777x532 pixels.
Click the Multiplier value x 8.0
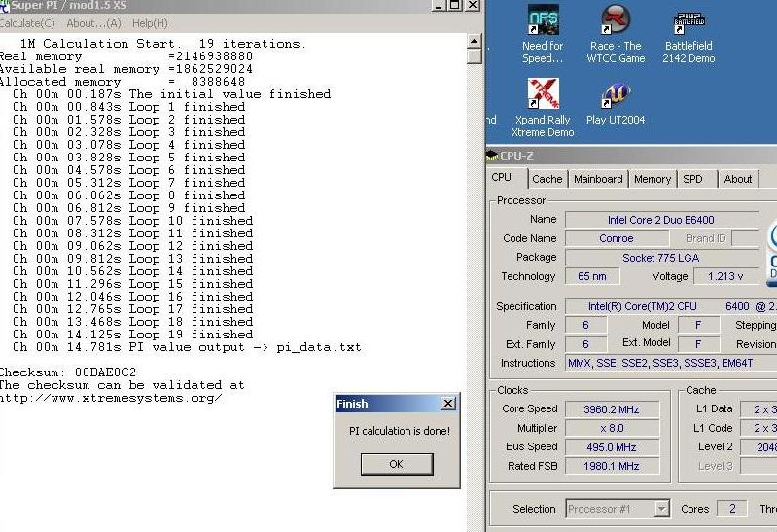pos(612,428)
